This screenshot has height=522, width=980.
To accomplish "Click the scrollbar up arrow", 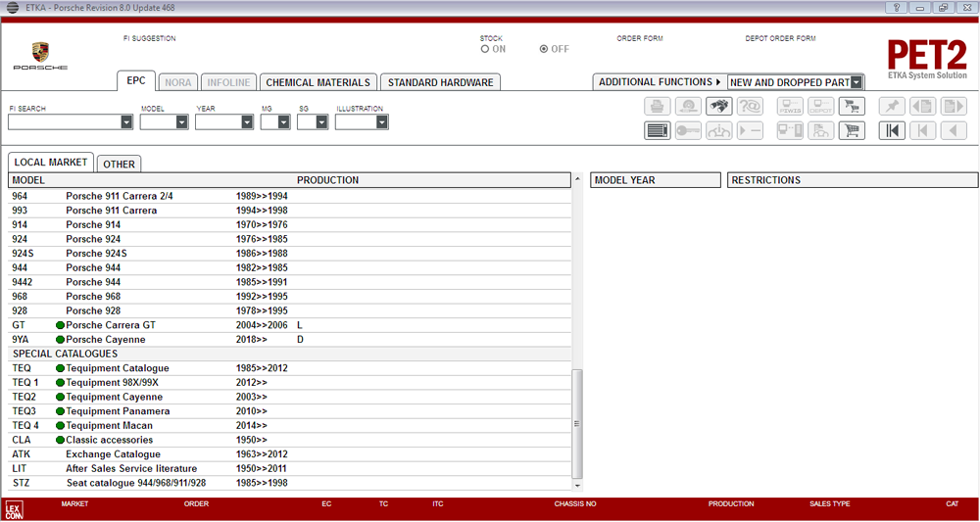I will (577, 180).
